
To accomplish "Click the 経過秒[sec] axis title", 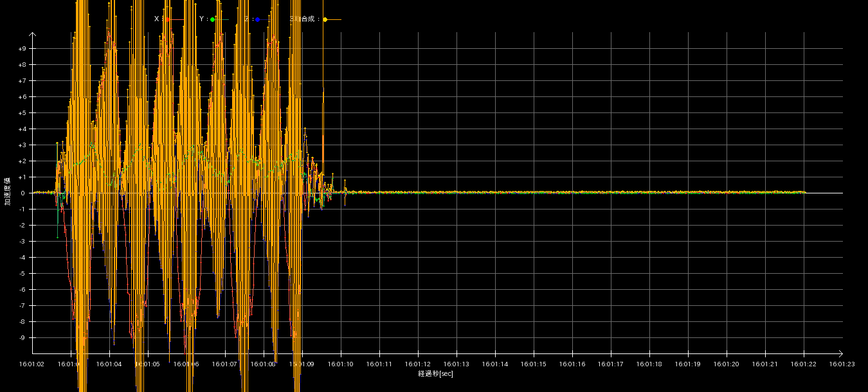I will click(435, 373).
